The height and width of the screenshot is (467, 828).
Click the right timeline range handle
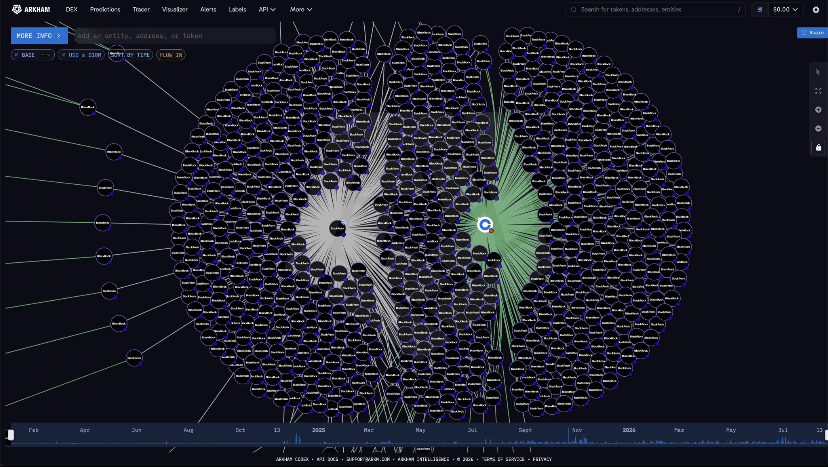825,435
